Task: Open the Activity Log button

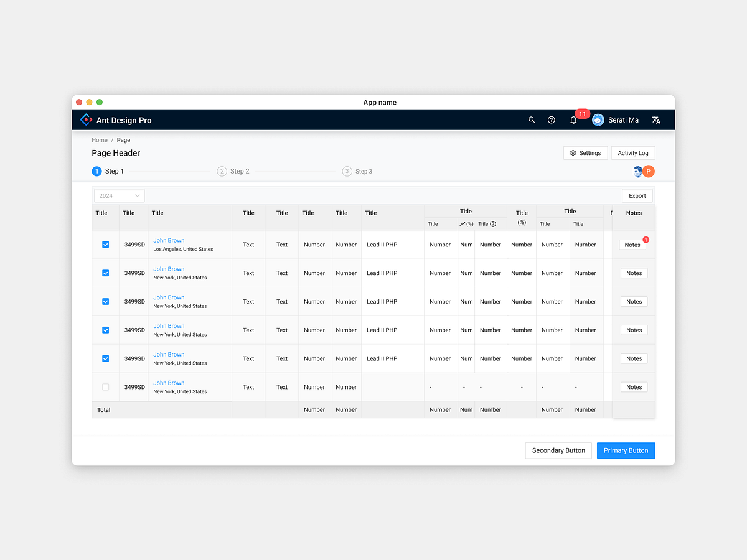Action: [x=633, y=153]
